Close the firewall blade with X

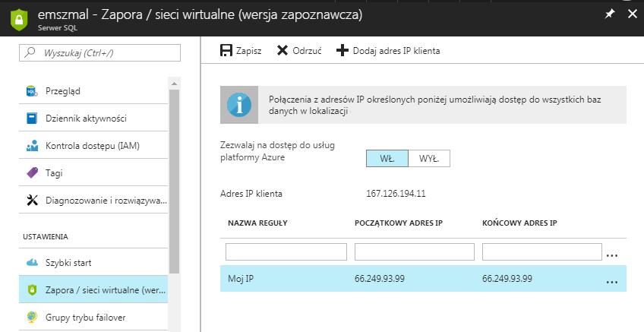633,14
